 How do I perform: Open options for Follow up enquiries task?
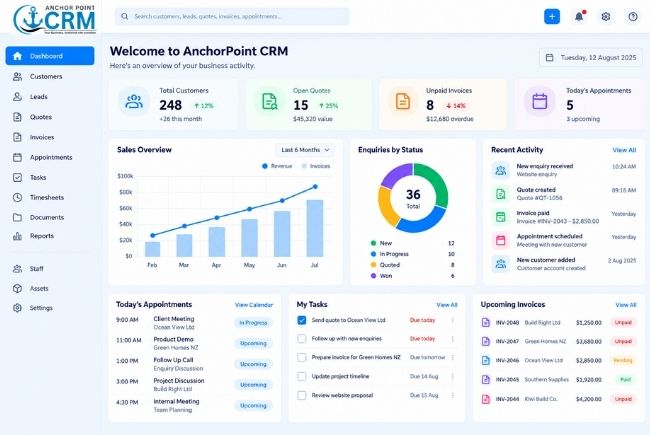[x=453, y=339]
